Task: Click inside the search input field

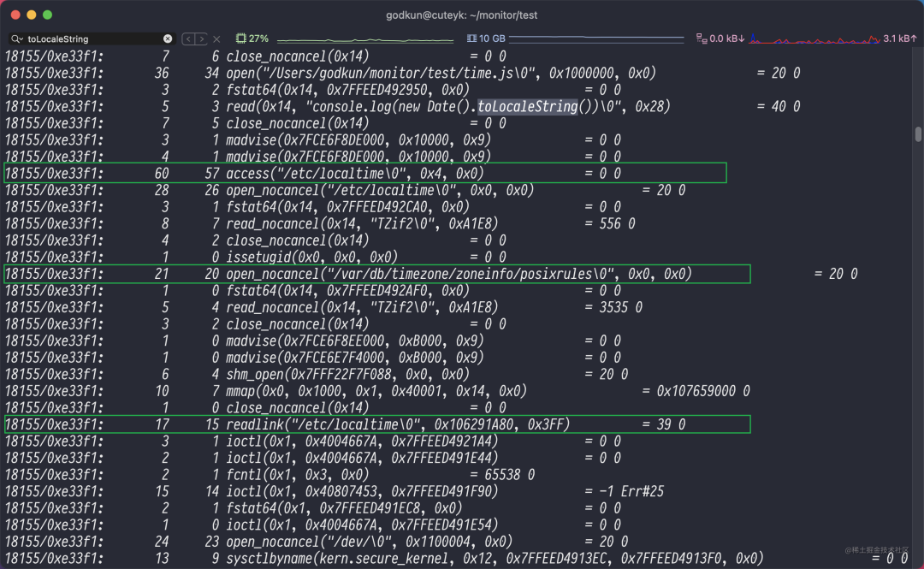Action: point(94,39)
